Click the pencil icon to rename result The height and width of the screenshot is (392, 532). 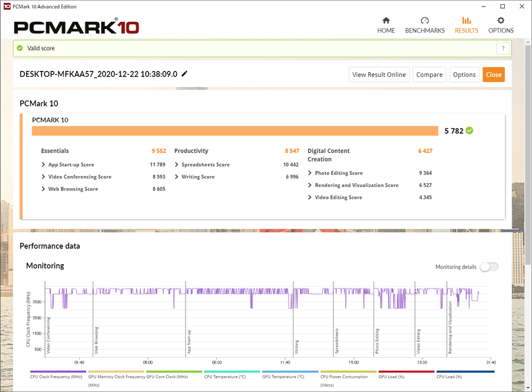(184, 74)
